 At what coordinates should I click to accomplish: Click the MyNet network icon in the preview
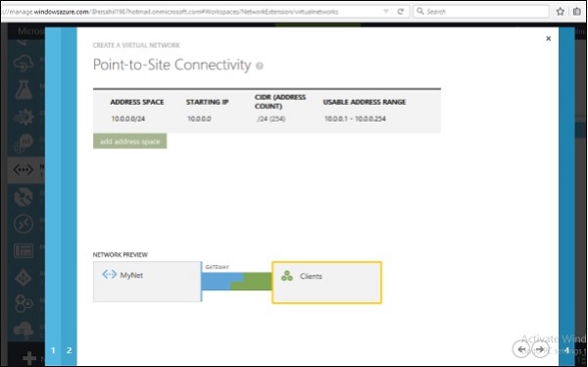[x=109, y=274]
